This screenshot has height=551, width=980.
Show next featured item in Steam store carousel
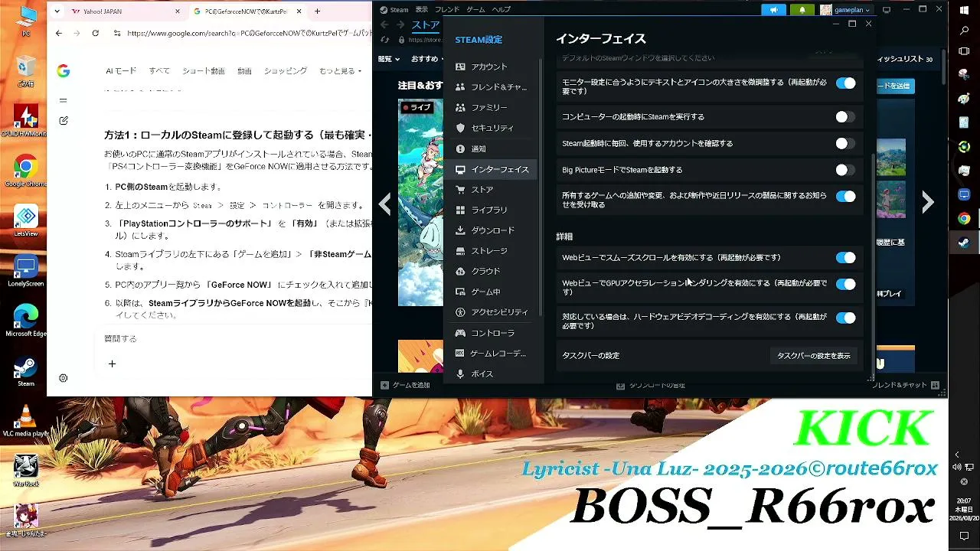pyautogui.click(x=928, y=202)
